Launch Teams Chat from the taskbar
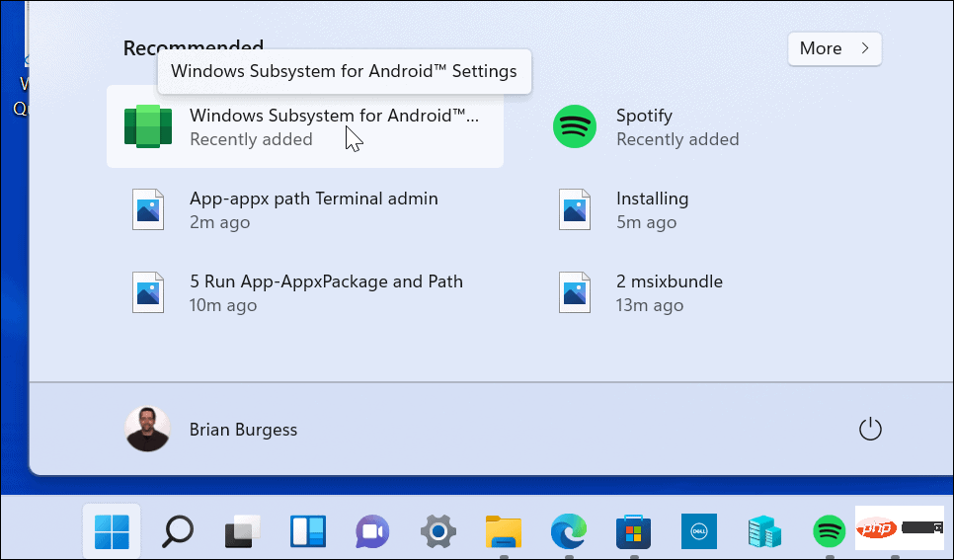The width and height of the screenshot is (954, 560). tap(373, 531)
